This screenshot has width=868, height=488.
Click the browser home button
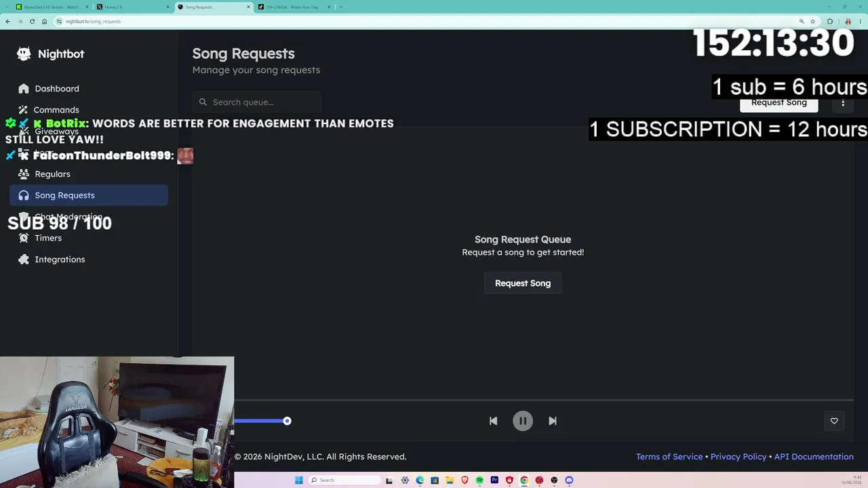tap(45, 21)
